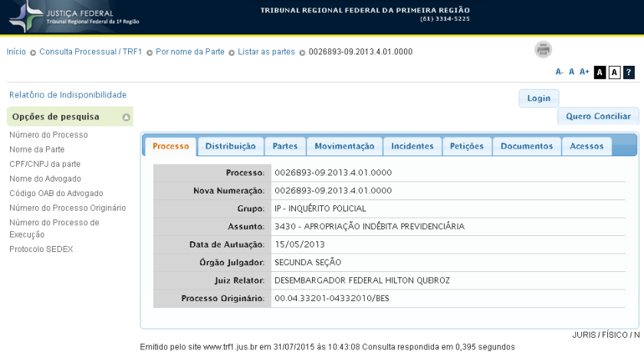The width and height of the screenshot is (644, 357).
Task: Enable high contrast black A button
Action: 600,73
